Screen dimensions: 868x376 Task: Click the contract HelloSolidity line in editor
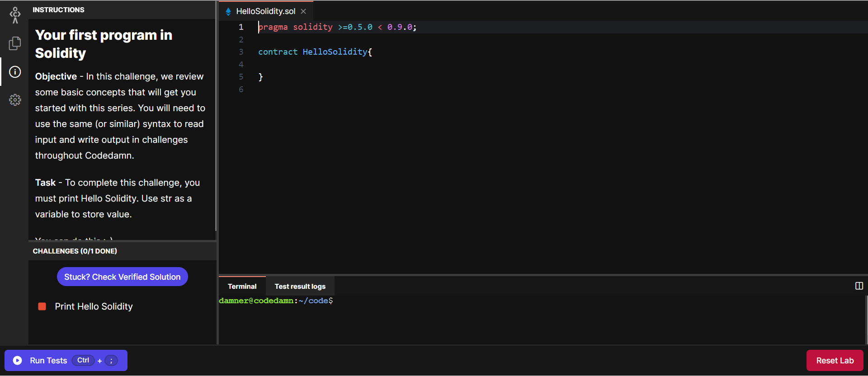[x=315, y=52]
